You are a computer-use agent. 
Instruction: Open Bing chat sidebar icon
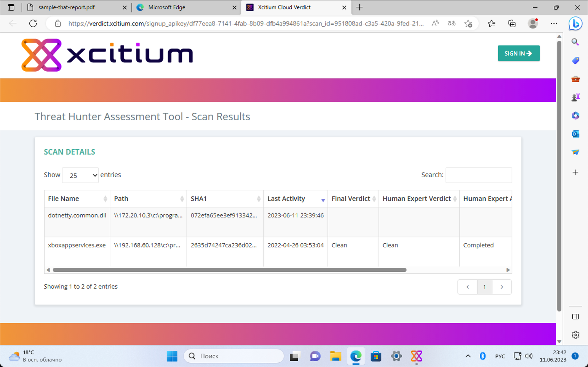[575, 24]
